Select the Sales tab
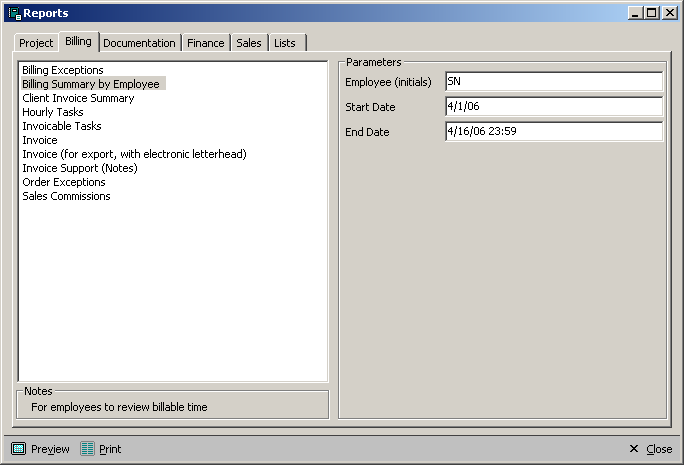This screenshot has width=684, height=465. [x=248, y=43]
